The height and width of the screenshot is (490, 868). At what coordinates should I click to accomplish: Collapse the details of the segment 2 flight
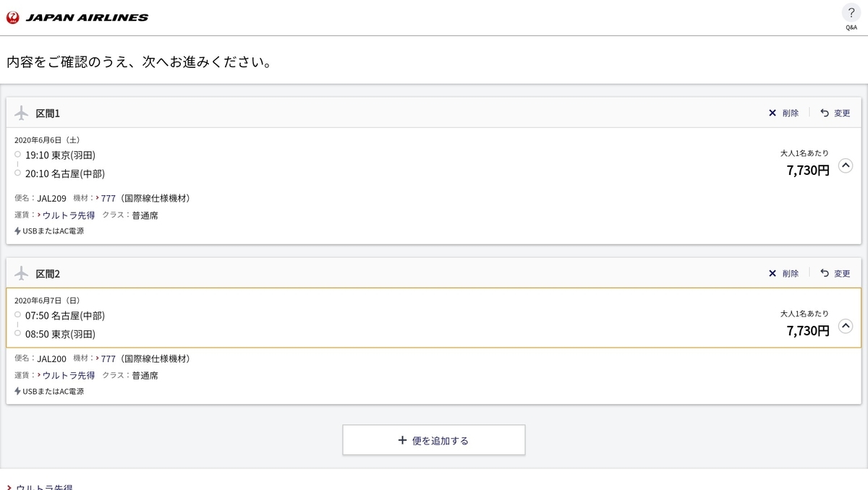tap(846, 326)
